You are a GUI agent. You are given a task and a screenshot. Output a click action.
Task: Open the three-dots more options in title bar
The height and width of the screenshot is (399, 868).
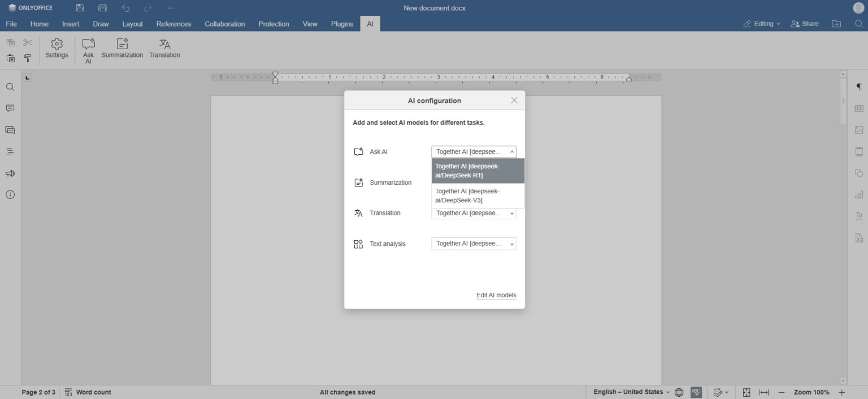(x=171, y=8)
